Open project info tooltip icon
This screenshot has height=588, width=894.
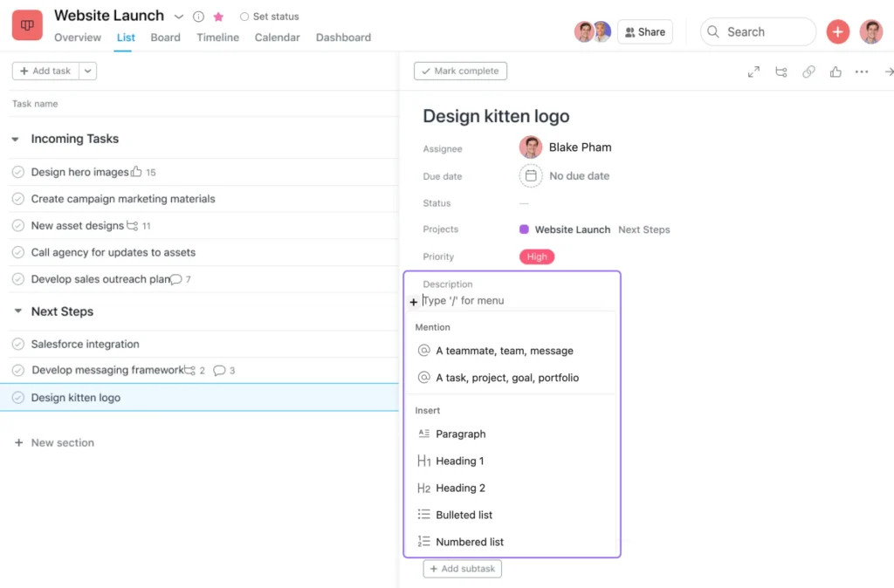[196, 16]
